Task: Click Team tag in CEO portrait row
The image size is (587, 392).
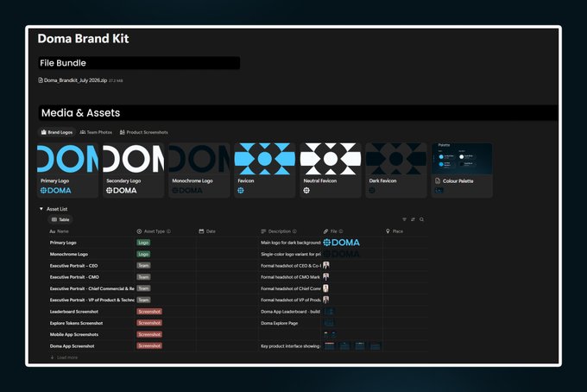Action: (143, 265)
